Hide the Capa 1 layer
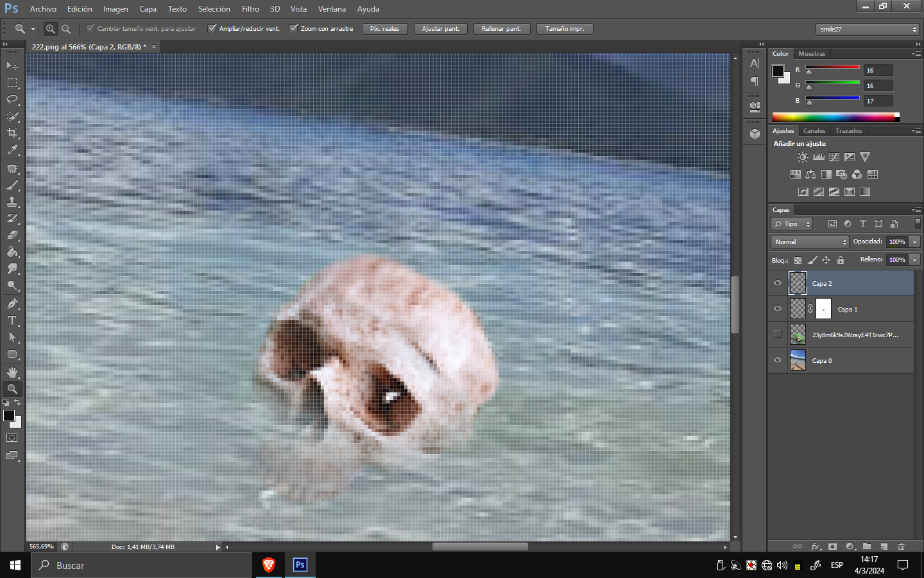The height and width of the screenshot is (578, 924). tap(778, 309)
